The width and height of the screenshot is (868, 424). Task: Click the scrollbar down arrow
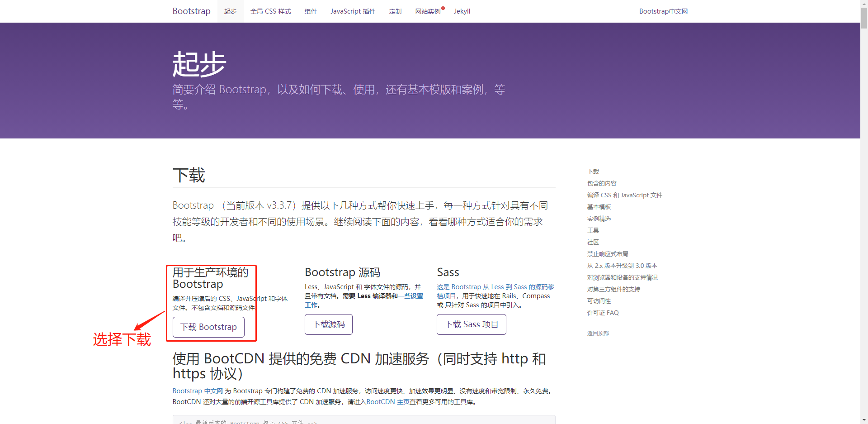(x=864, y=420)
